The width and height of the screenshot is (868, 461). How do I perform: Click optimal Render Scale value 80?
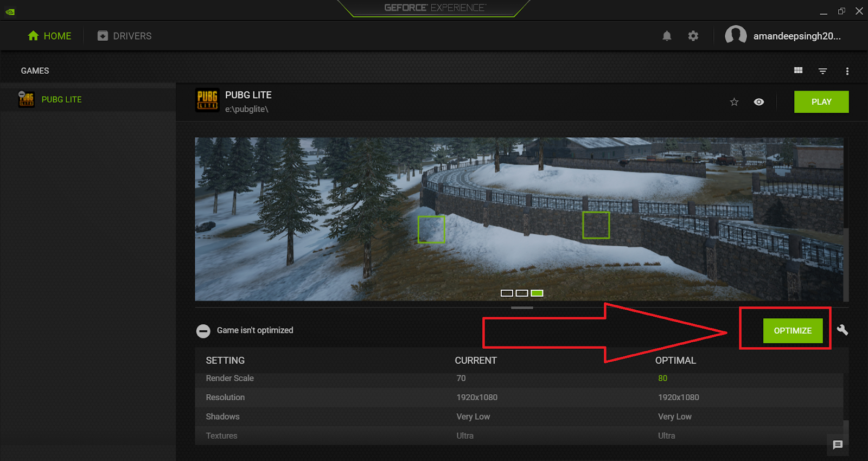coord(662,379)
